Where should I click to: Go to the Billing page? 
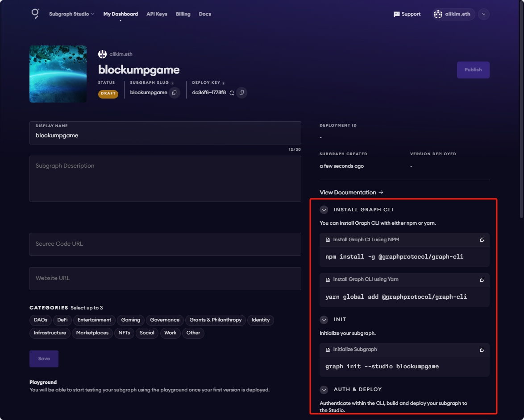click(x=183, y=14)
